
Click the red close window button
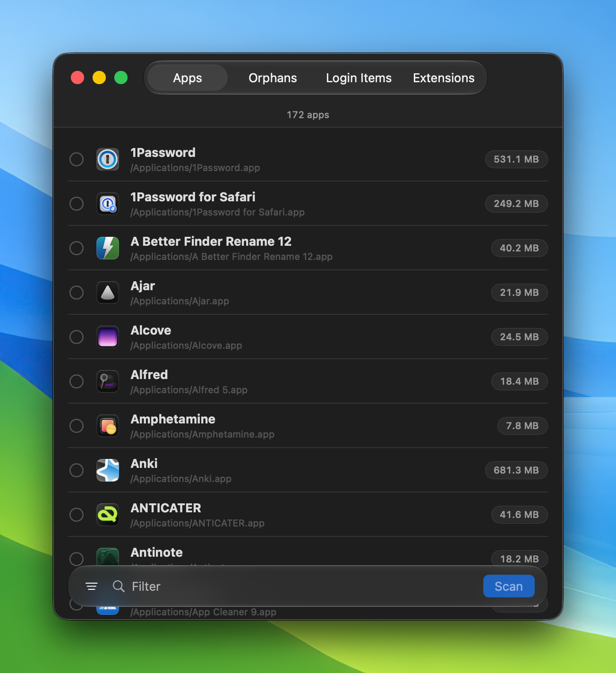coord(77,78)
